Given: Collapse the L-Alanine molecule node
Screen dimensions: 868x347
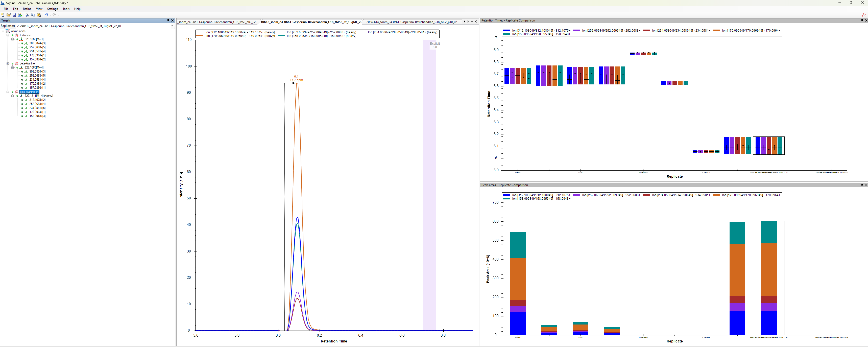Looking at the screenshot, I should click(x=8, y=35).
